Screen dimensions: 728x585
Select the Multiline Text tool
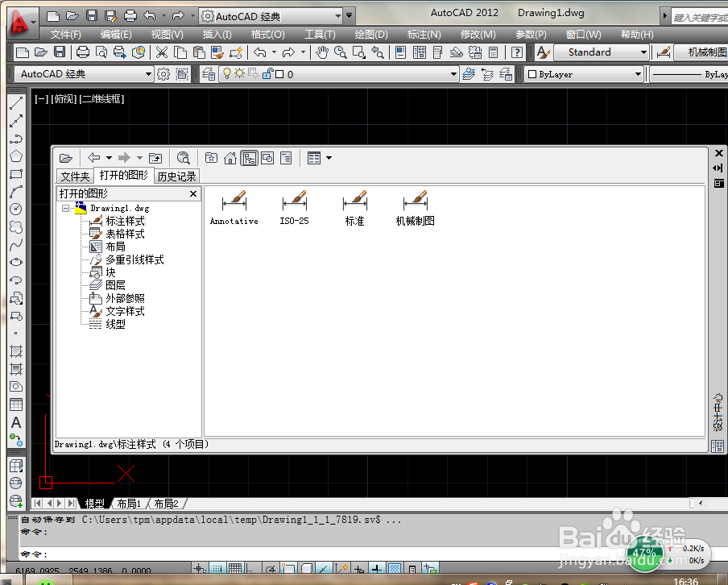(16, 422)
